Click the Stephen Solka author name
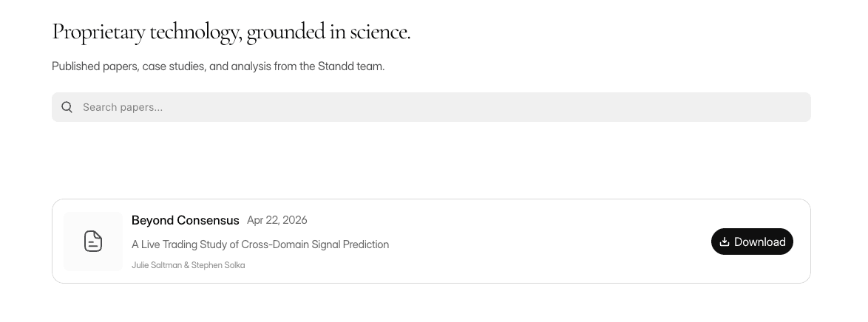The height and width of the screenshot is (322, 868). tap(218, 265)
